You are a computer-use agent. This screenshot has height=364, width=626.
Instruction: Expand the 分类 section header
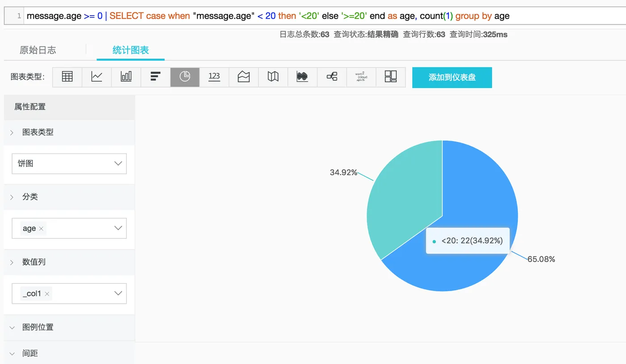click(69, 197)
